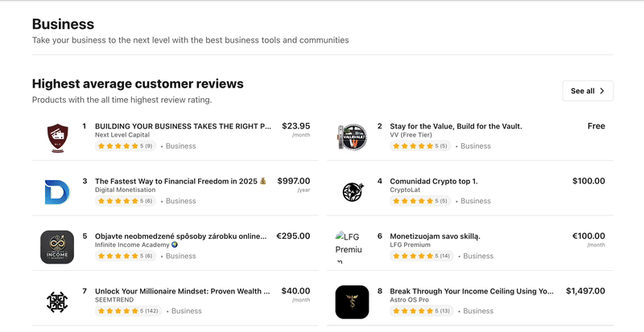Click the $997.00 per year price
The width and height of the screenshot is (644, 332).
tap(293, 181)
